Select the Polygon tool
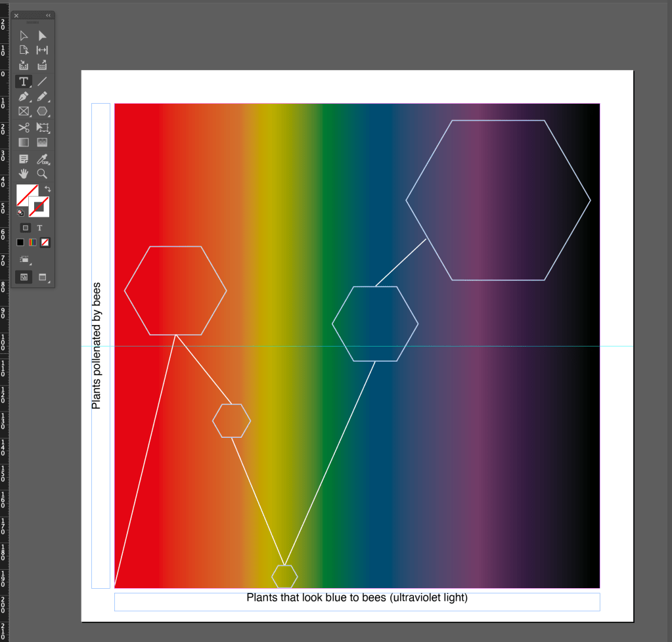 pyautogui.click(x=42, y=112)
